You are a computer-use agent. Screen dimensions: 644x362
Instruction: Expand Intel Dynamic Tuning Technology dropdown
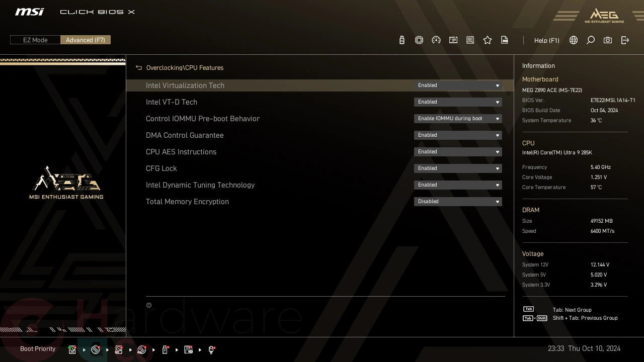click(458, 185)
